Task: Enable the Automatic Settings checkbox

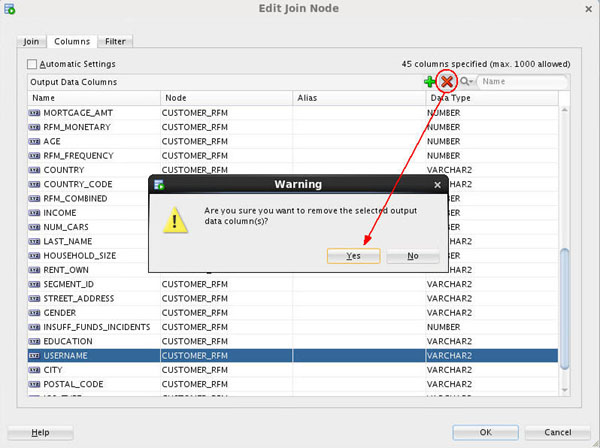Action: click(32, 64)
